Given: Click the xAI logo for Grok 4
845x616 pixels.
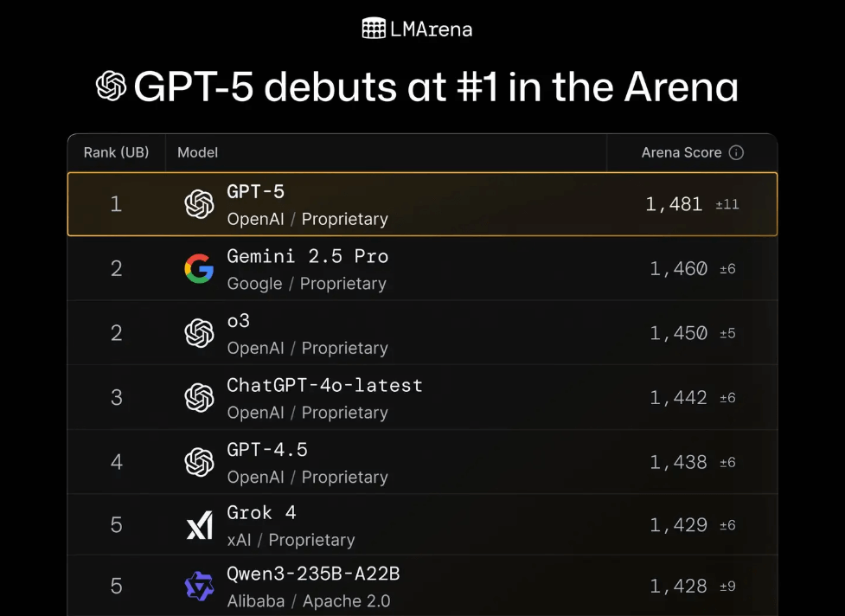Looking at the screenshot, I should click(x=200, y=525).
